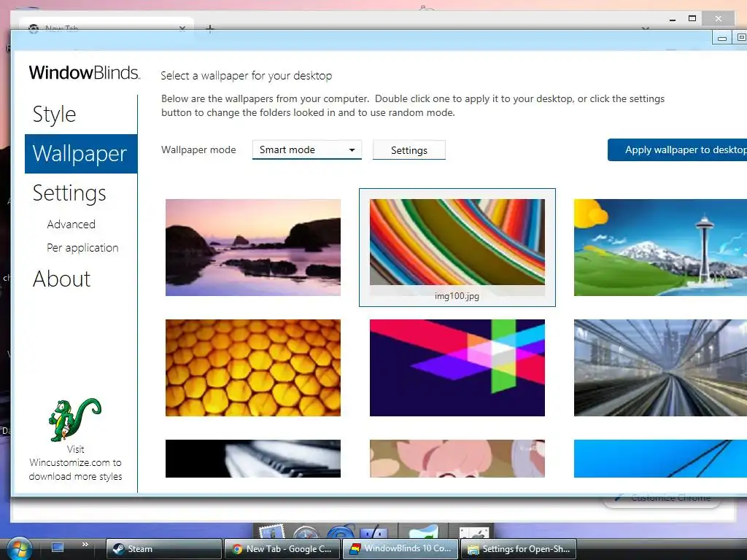The width and height of the screenshot is (747, 560).
Task: Click the Windows Start orb
Action: [19, 548]
